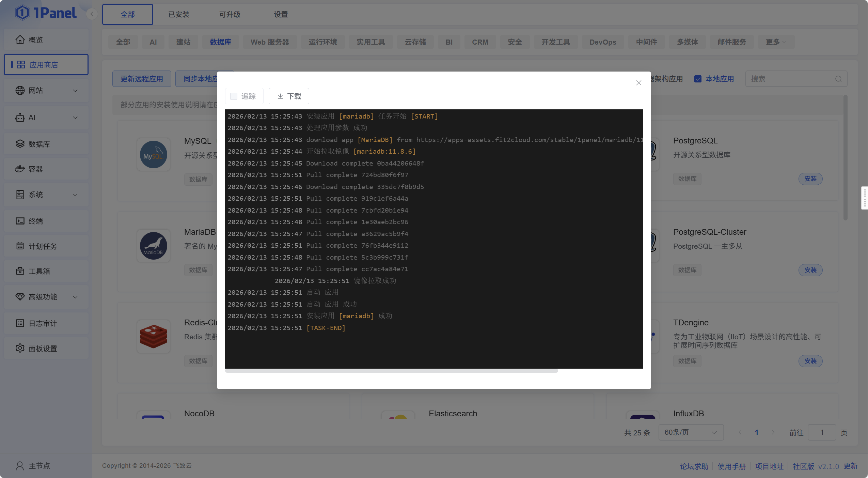The width and height of the screenshot is (868, 478).
Task: Open the 概览 overview home icon
Action: point(20,40)
